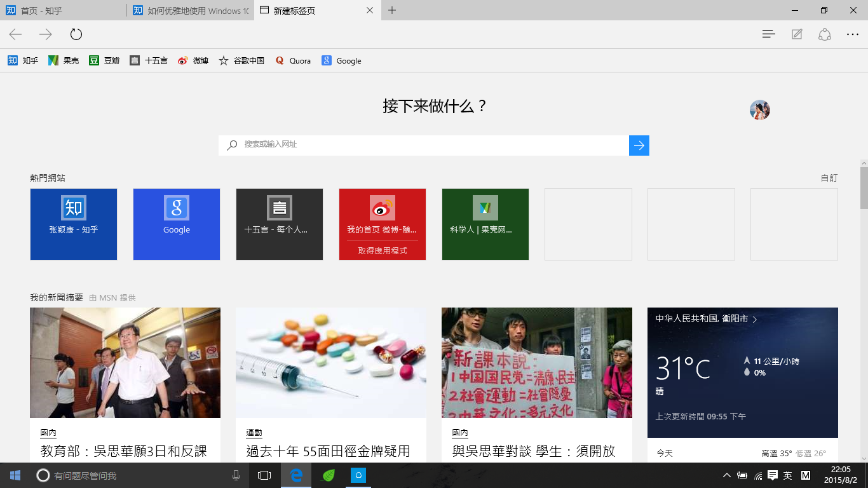The height and width of the screenshot is (488, 868).
Task: Open the 知乎 favorites bar bookmark
Action: click(23, 61)
